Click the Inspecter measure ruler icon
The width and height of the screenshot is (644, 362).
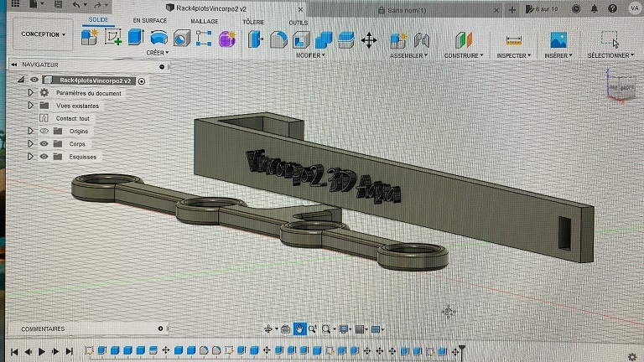514,40
